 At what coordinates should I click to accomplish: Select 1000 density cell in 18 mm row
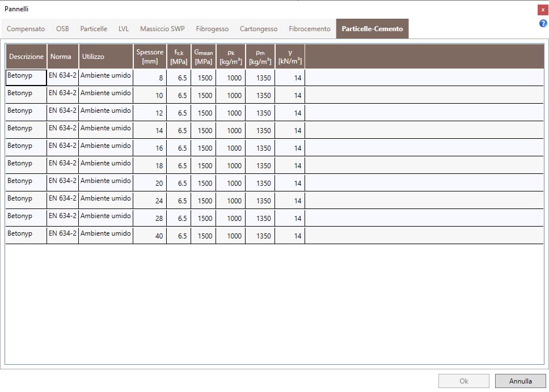click(231, 165)
